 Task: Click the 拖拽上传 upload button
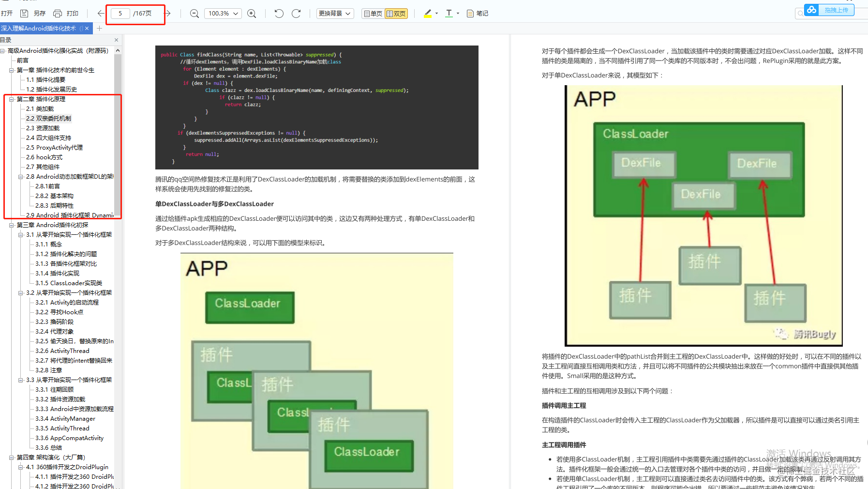coord(836,10)
